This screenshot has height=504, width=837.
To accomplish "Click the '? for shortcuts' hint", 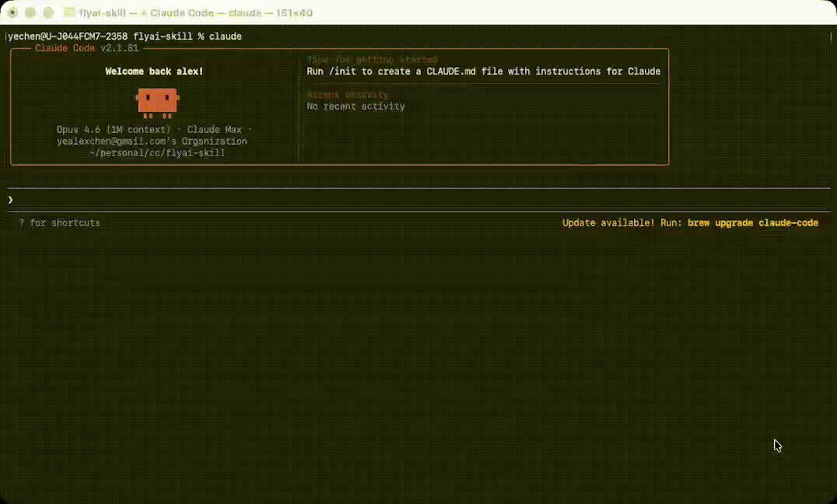I will pyautogui.click(x=60, y=223).
